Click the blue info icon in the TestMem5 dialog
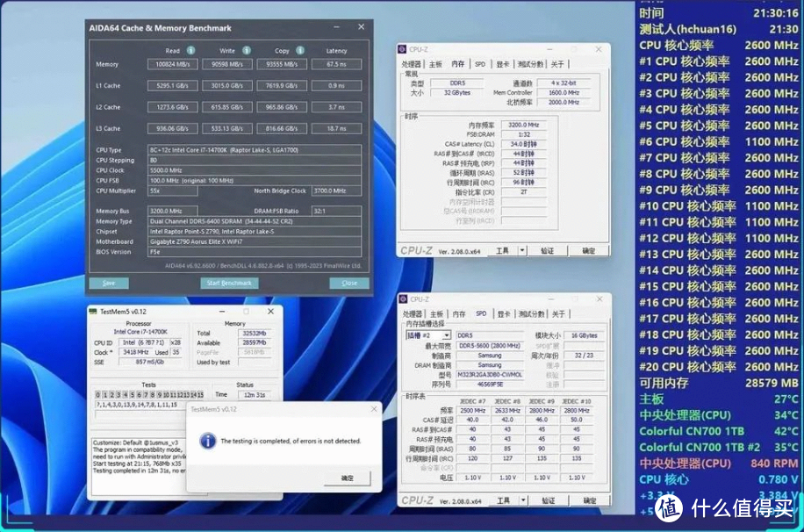 [x=207, y=441]
